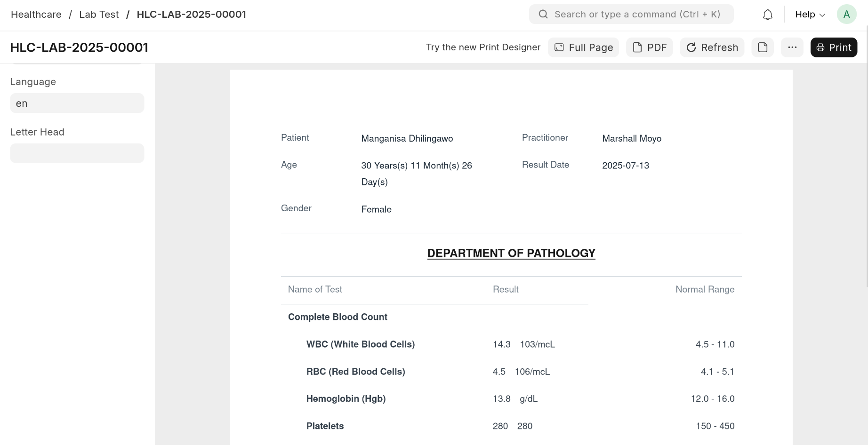
Task: Navigate to the Lab Test breadcrumb
Action: tap(99, 15)
